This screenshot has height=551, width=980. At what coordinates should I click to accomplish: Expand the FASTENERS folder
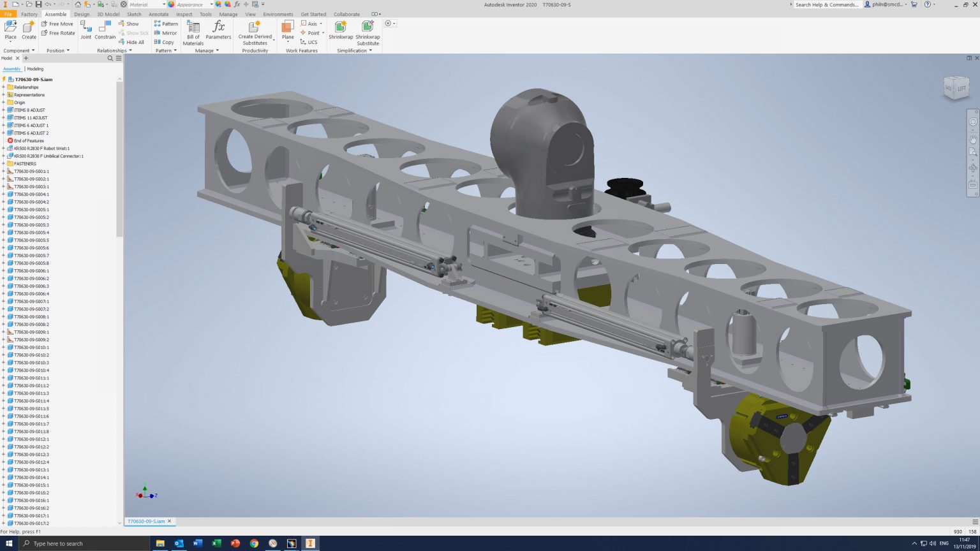point(4,163)
